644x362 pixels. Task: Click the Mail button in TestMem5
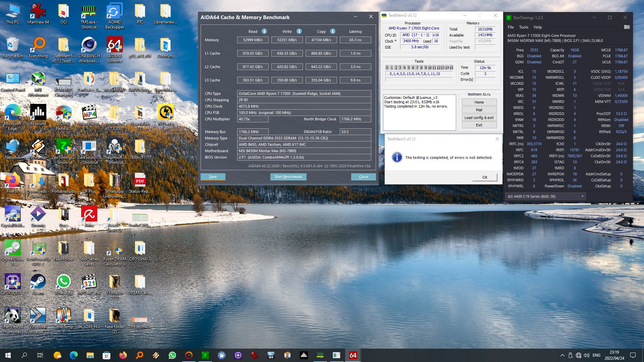pos(479,110)
